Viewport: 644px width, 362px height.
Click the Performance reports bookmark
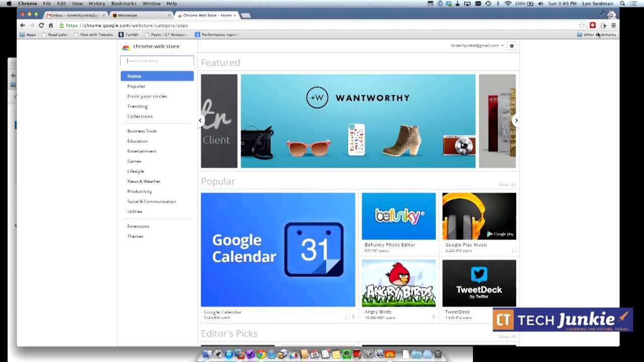(217, 35)
